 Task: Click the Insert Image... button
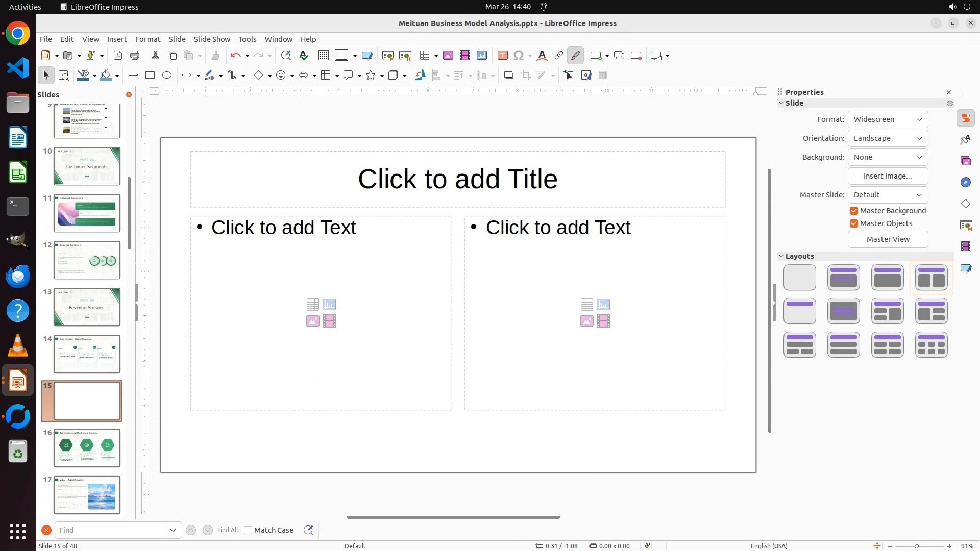coord(888,176)
